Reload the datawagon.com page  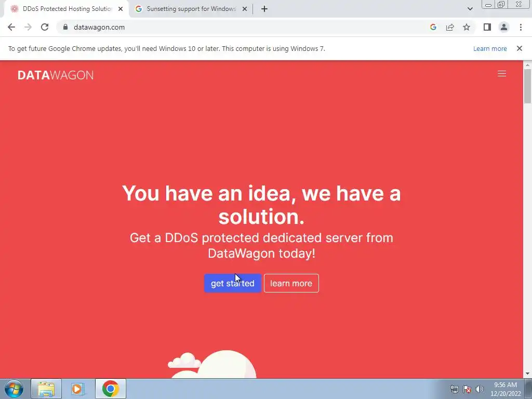click(45, 27)
